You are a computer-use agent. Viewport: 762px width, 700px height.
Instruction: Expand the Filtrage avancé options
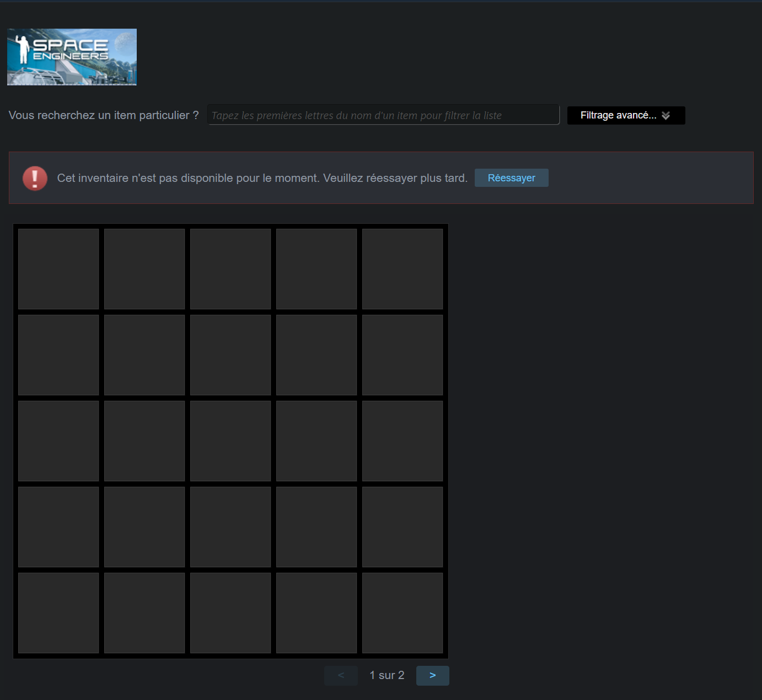tap(626, 115)
